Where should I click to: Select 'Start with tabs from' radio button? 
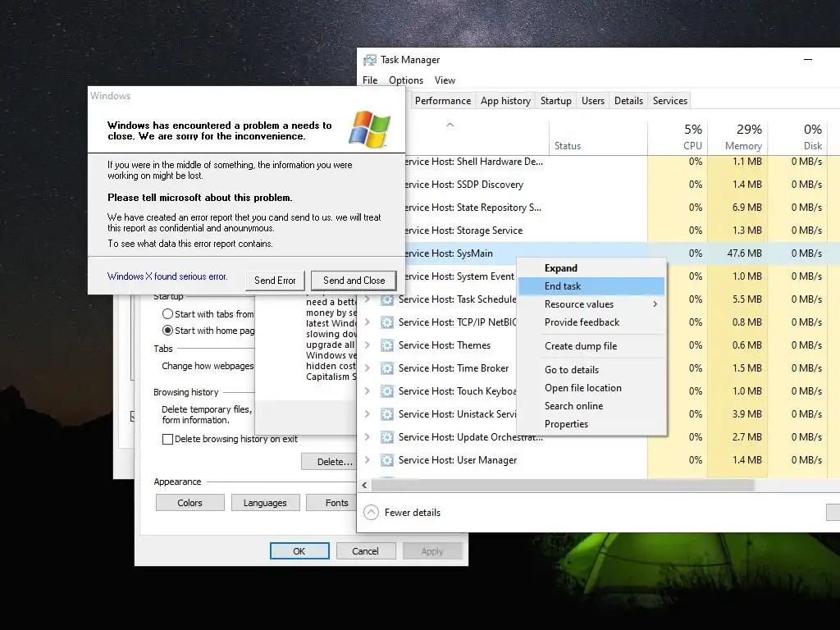(x=167, y=314)
